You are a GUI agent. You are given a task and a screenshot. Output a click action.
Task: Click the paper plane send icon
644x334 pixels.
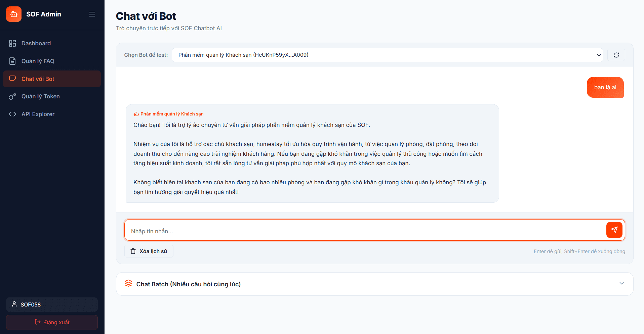pos(614,230)
